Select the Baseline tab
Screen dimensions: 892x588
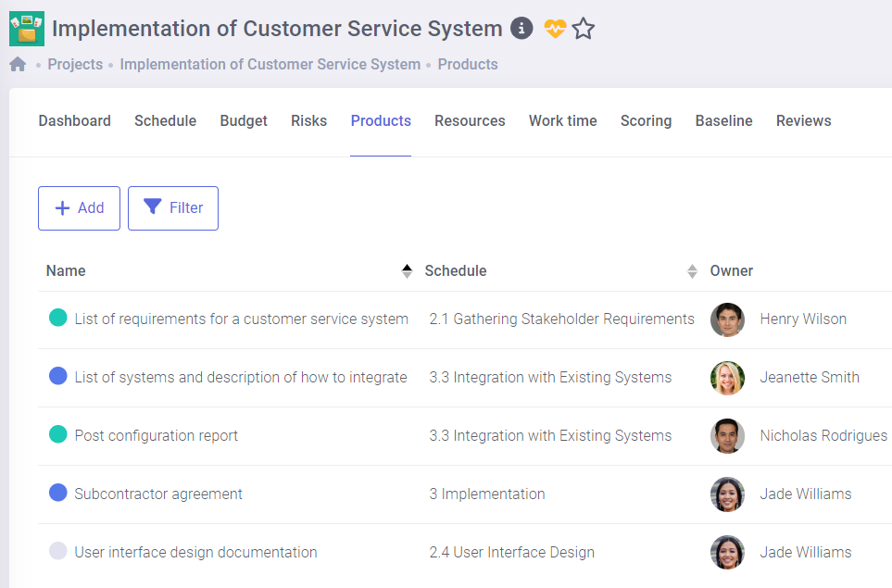pos(723,121)
